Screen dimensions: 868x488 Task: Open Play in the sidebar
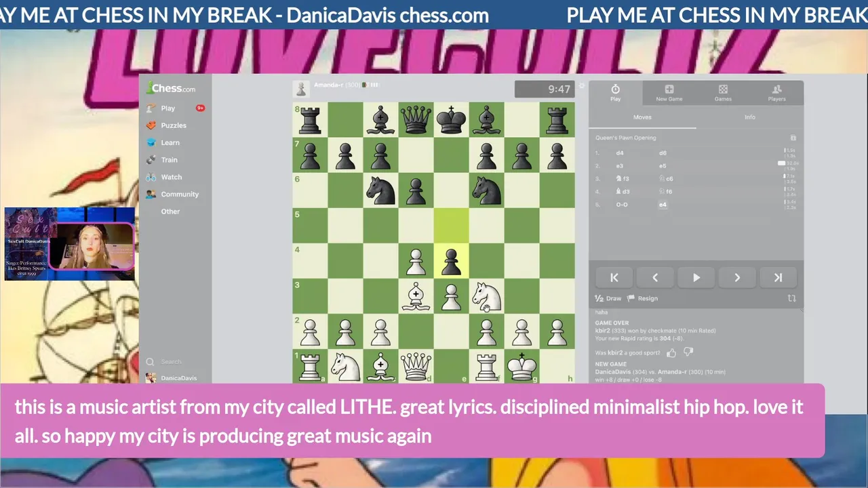tap(167, 108)
